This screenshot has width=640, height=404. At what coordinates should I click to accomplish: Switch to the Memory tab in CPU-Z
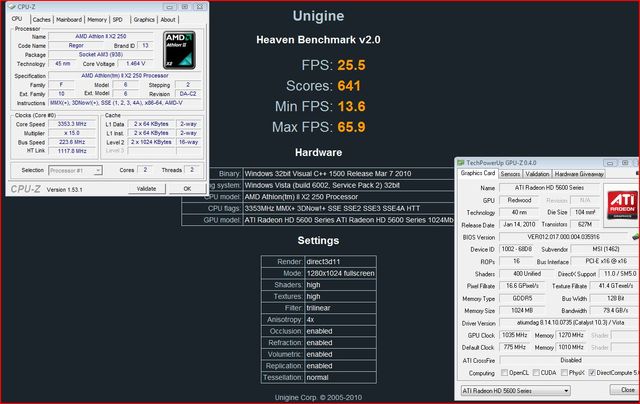coord(97,20)
